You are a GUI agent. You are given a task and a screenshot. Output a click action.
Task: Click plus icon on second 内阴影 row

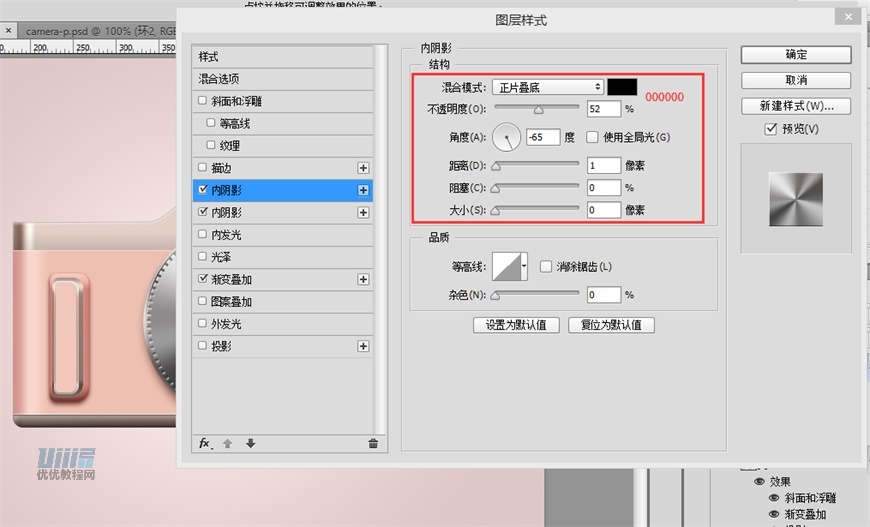pos(363,212)
